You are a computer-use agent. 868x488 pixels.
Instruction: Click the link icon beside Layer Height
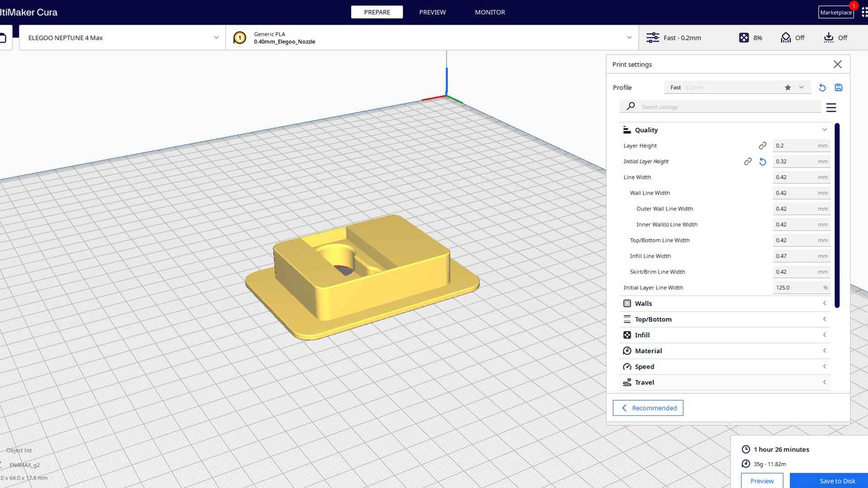(x=763, y=145)
